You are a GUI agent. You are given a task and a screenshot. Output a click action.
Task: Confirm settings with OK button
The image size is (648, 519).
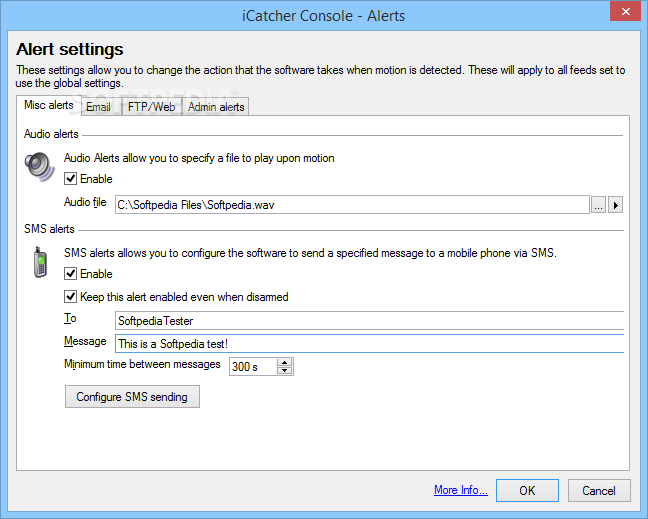click(527, 490)
